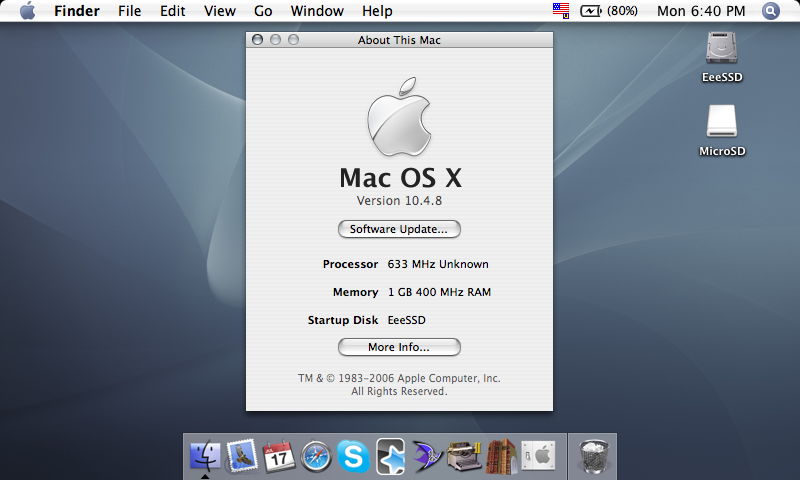Open the Go menu
The width and height of the screenshot is (800, 480).
click(263, 11)
